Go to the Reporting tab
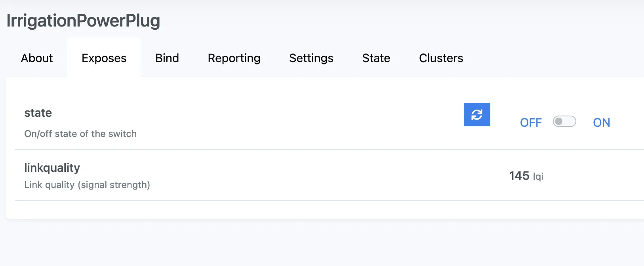The image size is (644, 266). (x=234, y=58)
